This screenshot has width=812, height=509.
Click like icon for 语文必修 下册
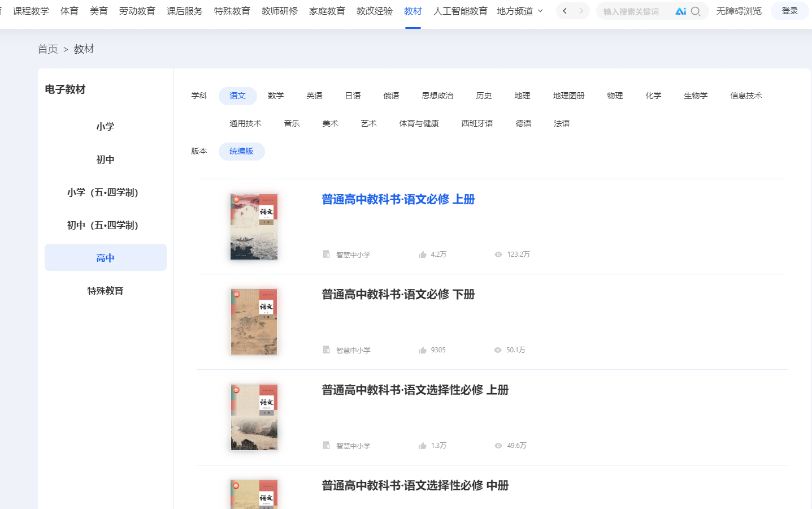(422, 350)
